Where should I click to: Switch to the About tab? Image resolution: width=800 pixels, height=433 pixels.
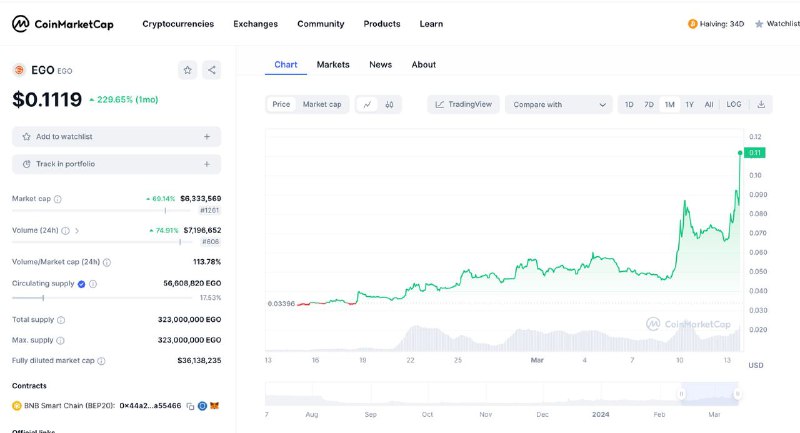click(x=423, y=65)
